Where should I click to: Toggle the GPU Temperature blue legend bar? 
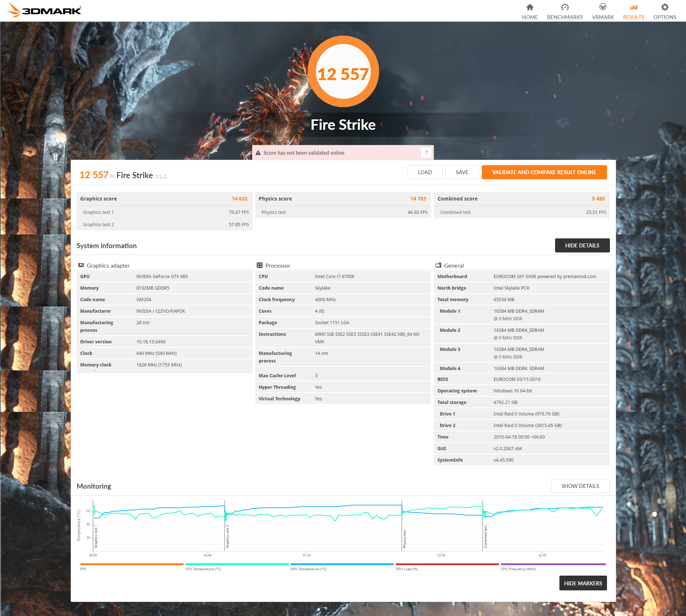pos(342,564)
